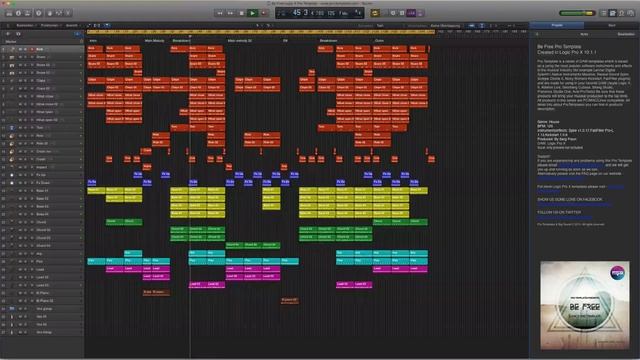Toggle the purple count-in button
This screenshot has width=640, height=360.
[x=411, y=13]
